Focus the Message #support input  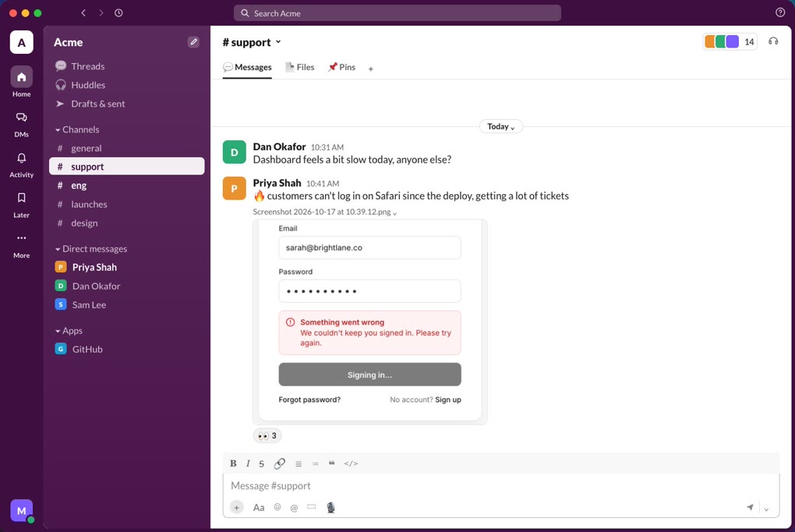(x=501, y=486)
